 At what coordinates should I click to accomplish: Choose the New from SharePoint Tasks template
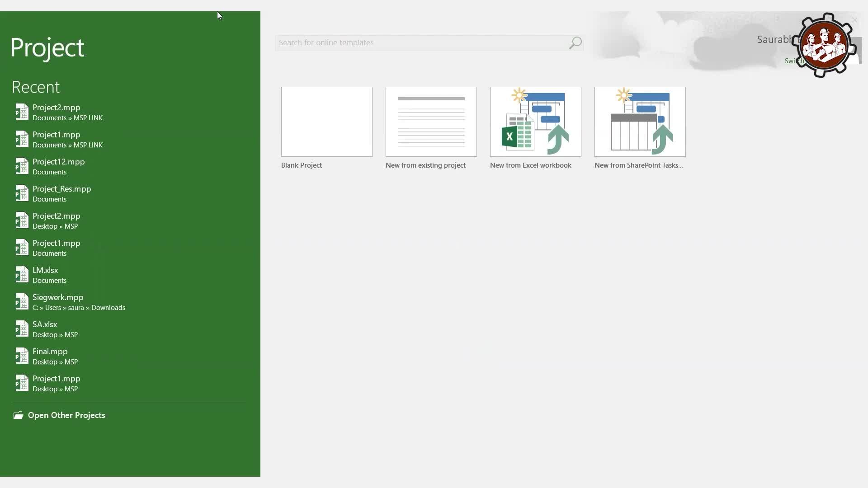coord(640,122)
